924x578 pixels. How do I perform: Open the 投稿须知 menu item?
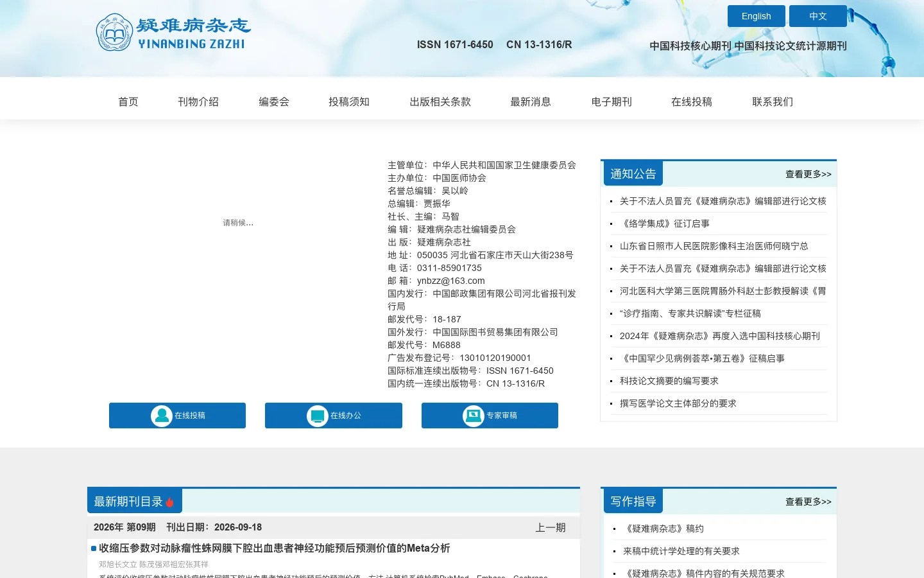(x=349, y=101)
